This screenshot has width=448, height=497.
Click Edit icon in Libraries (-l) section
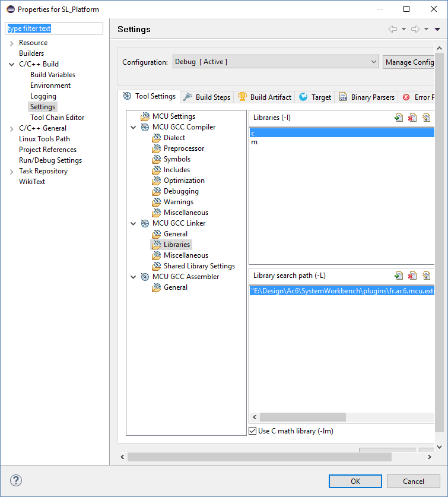click(426, 118)
